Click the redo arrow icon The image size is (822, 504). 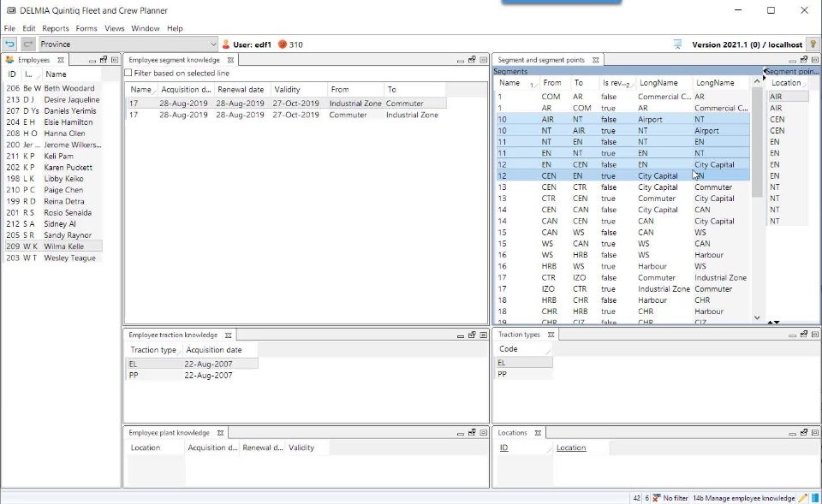pyautogui.click(x=28, y=44)
